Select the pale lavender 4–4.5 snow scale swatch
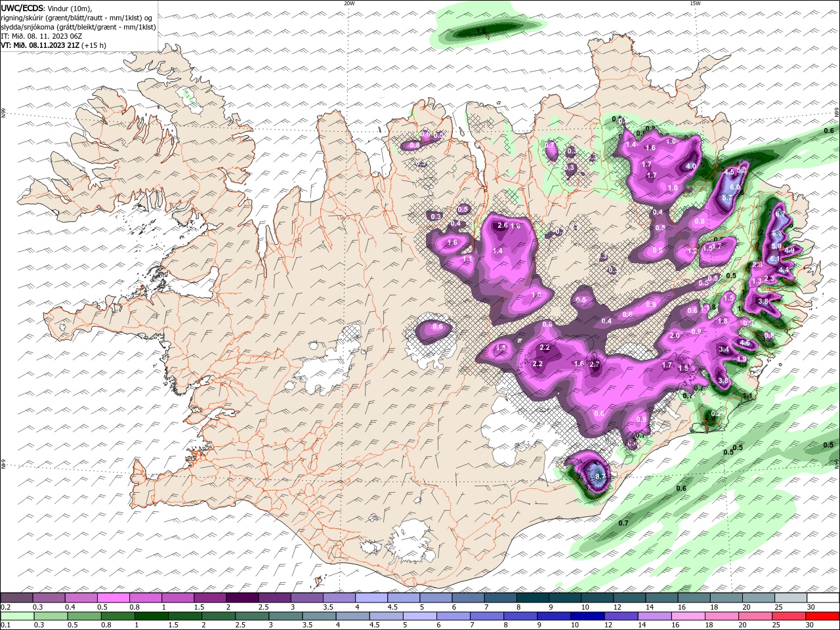Image resolution: width=840 pixels, height=630 pixels. tap(371, 598)
